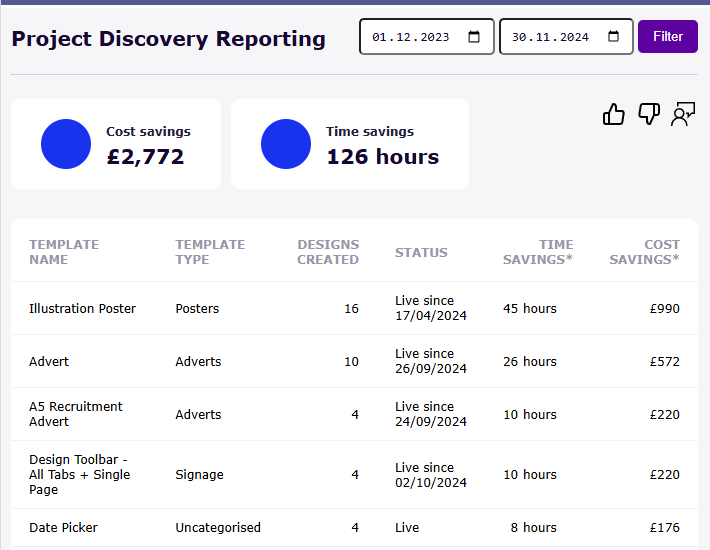Screen dimensions: 710x550
Task: Select the A5 Recruitment Advert row
Action: 76,414
